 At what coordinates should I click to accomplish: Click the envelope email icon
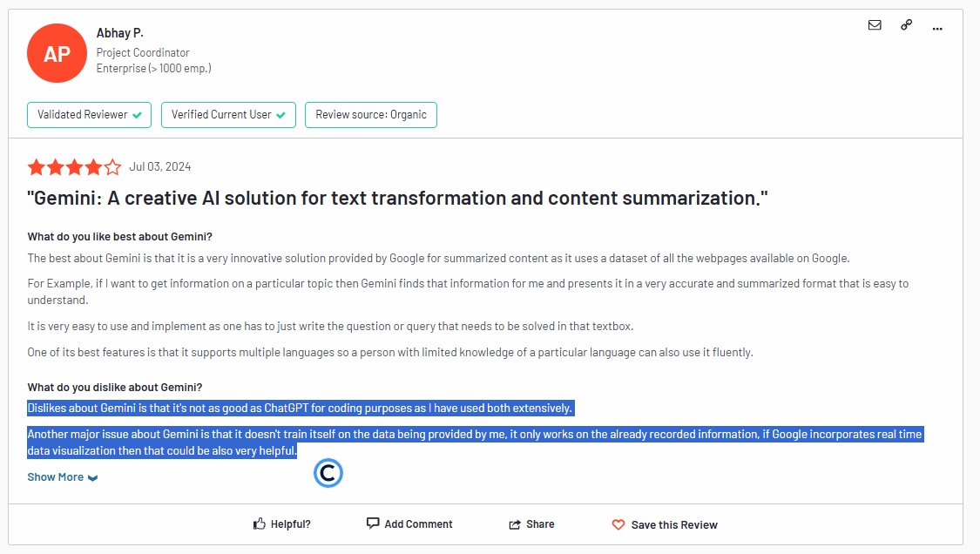(x=875, y=25)
